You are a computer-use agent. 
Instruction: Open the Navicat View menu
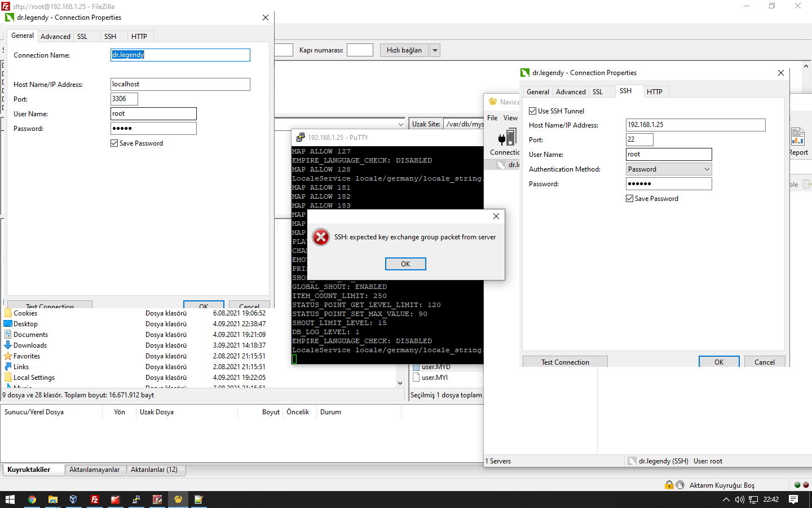(x=510, y=118)
